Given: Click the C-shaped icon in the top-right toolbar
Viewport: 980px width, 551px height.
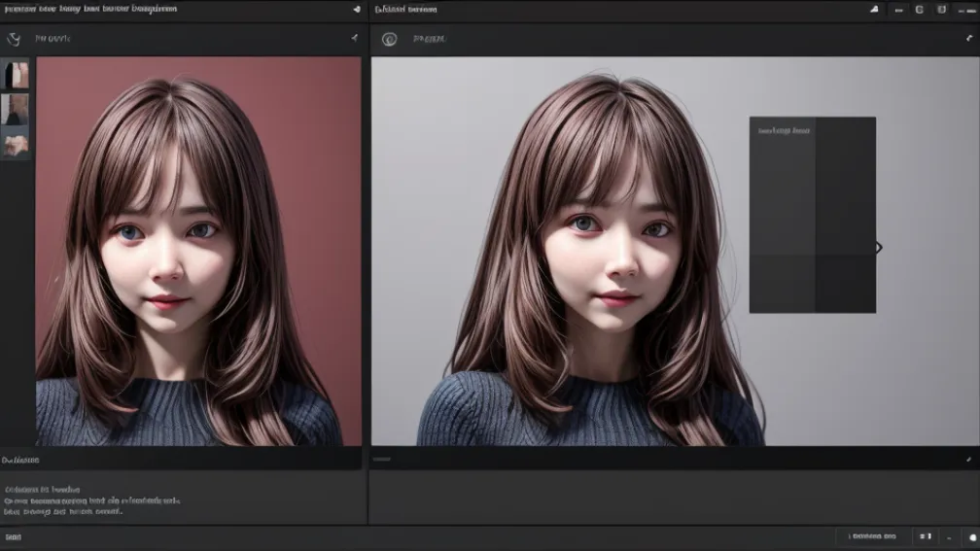Looking at the screenshot, I should (x=920, y=10).
